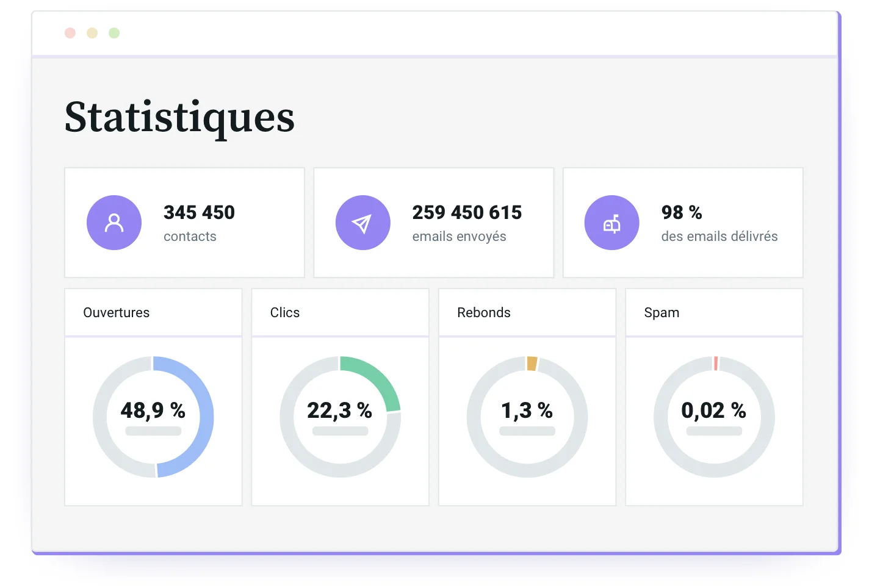Click the yellow window dot
Screen dimensions: 869x588
92,33
